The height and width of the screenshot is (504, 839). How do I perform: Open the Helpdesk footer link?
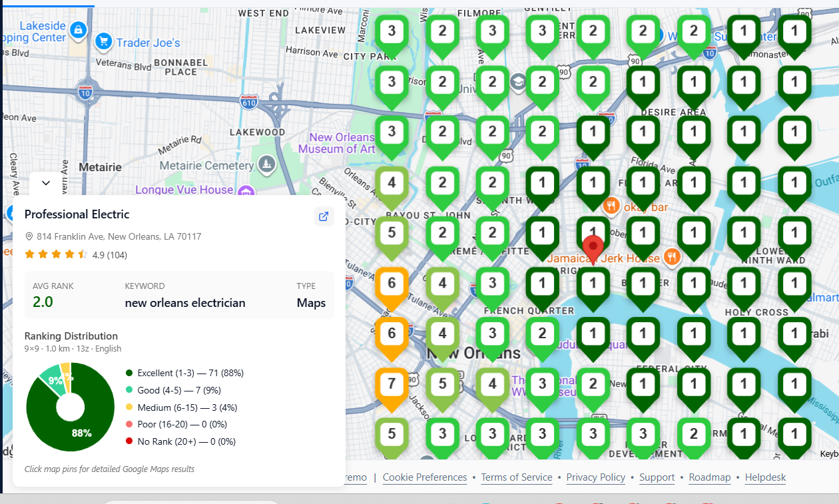[766, 477]
